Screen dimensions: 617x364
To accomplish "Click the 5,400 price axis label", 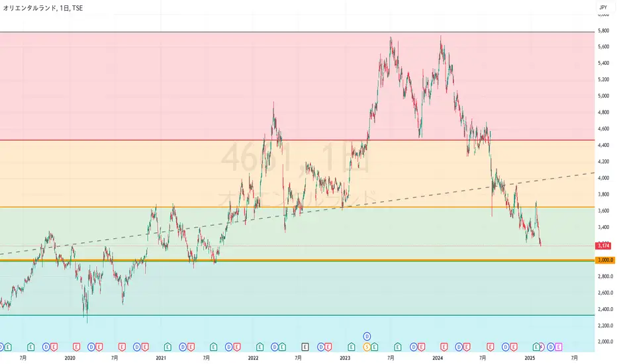I will point(603,64).
